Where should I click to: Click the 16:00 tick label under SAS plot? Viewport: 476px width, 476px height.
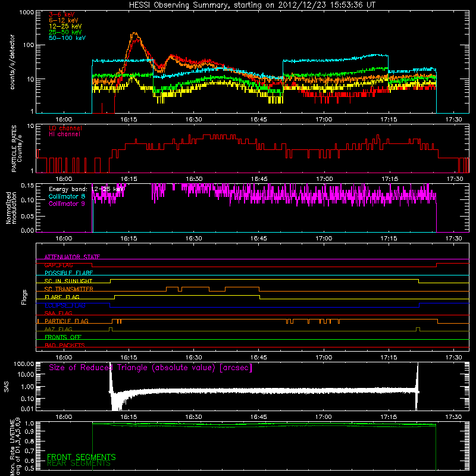click(x=64, y=417)
